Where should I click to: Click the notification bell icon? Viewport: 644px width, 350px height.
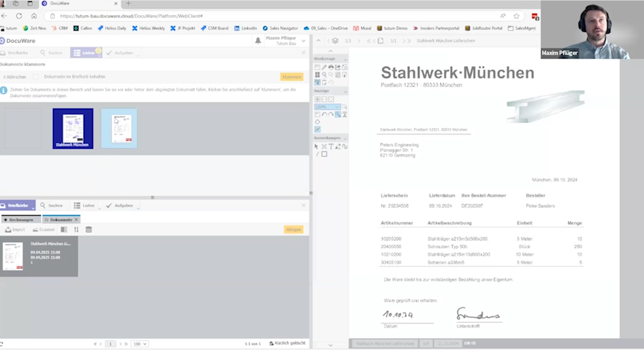258,40
